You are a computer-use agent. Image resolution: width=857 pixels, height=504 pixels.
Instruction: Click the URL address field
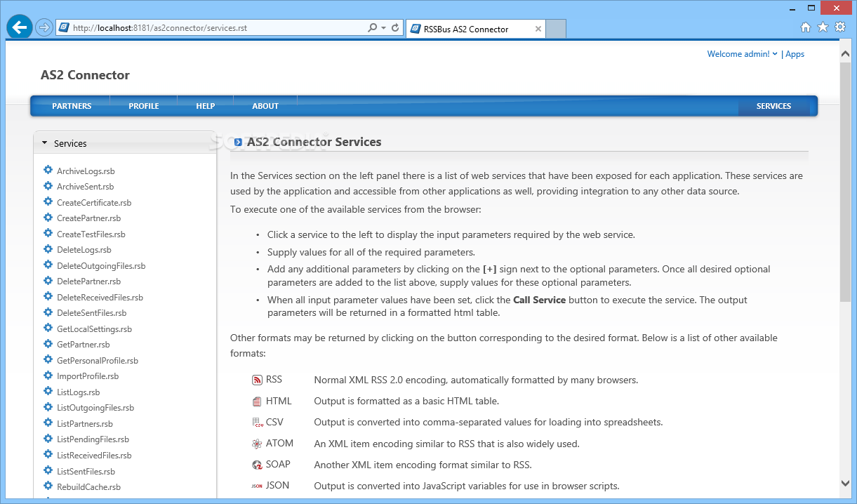click(218, 28)
